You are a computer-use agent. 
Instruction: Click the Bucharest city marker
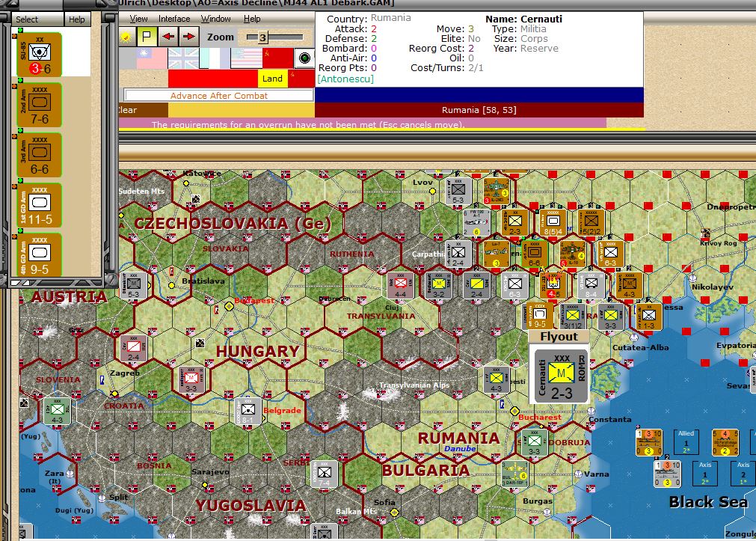(515, 412)
